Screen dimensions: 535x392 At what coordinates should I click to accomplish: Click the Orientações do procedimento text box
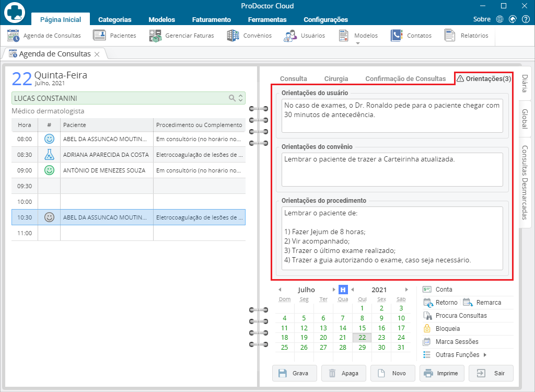click(x=392, y=238)
